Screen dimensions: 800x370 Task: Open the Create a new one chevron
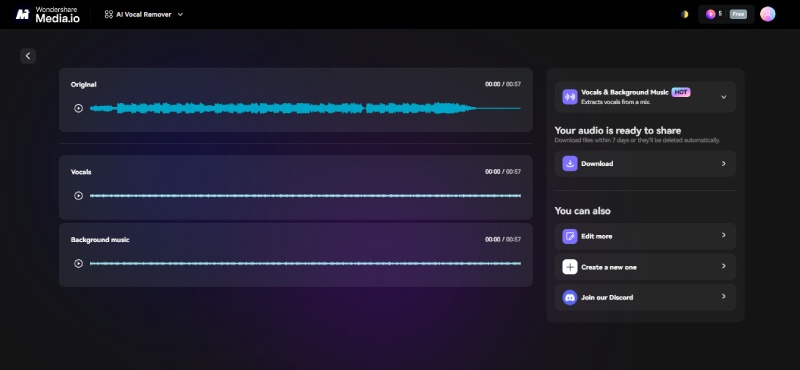[x=723, y=266]
